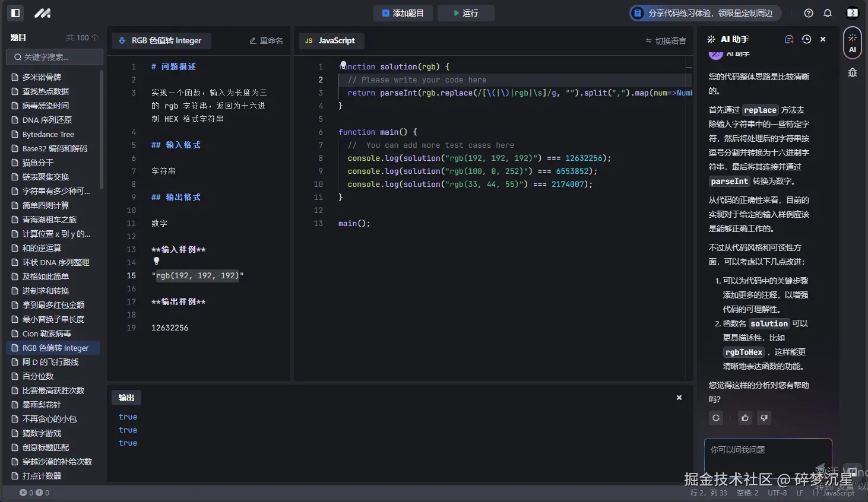
Task: Open the 切换语言 language switcher
Action: [x=666, y=41]
